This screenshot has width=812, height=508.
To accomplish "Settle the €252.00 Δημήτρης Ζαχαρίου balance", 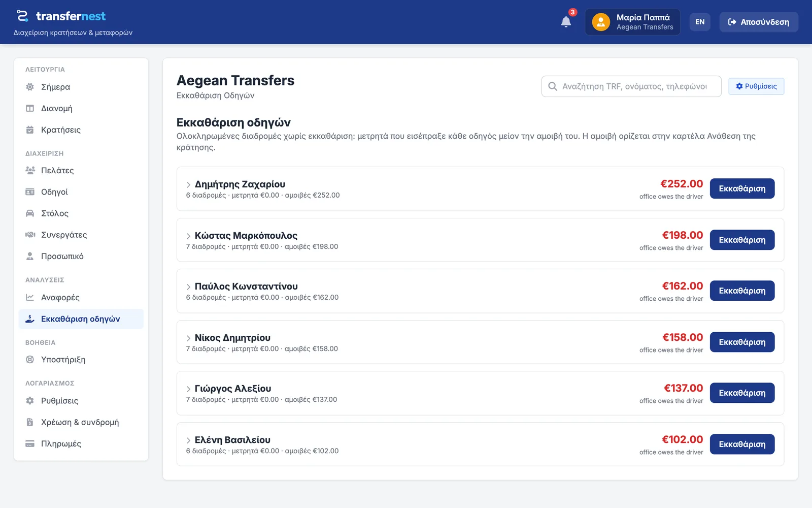I will pos(742,188).
